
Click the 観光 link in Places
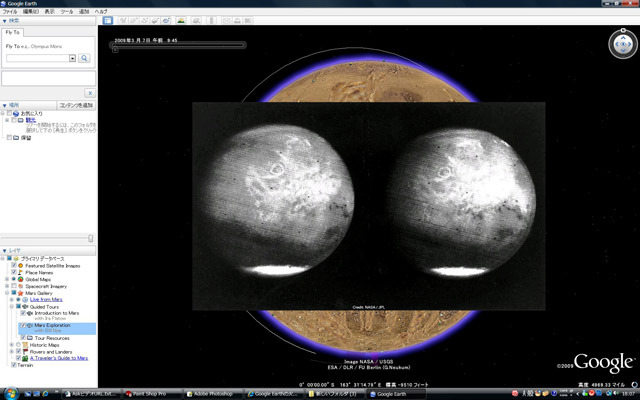(31, 120)
